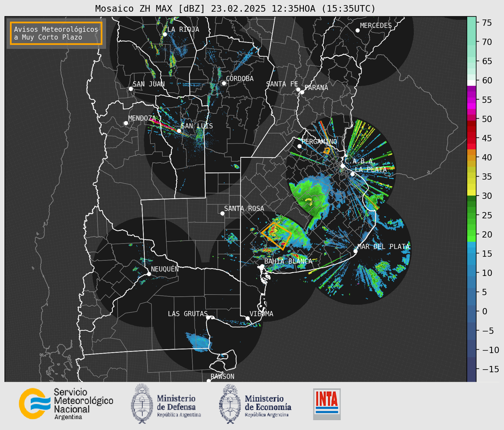
Task: Click the SANTA FE city marker dot
Action: coord(298,89)
